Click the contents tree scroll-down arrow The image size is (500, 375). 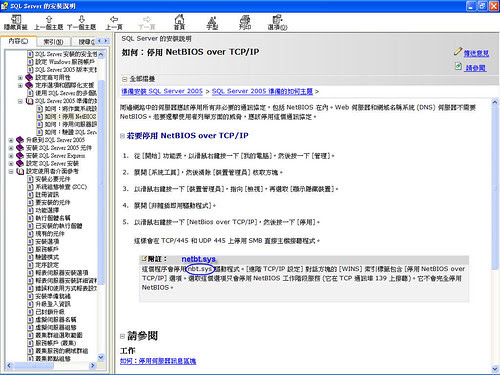tap(101, 357)
